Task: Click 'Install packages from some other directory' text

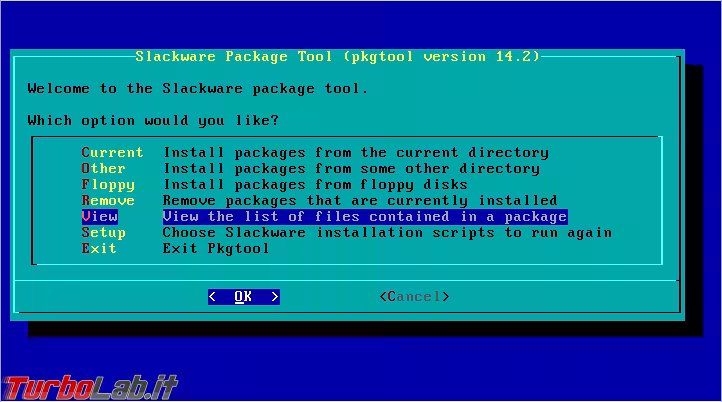Action: pos(351,169)
